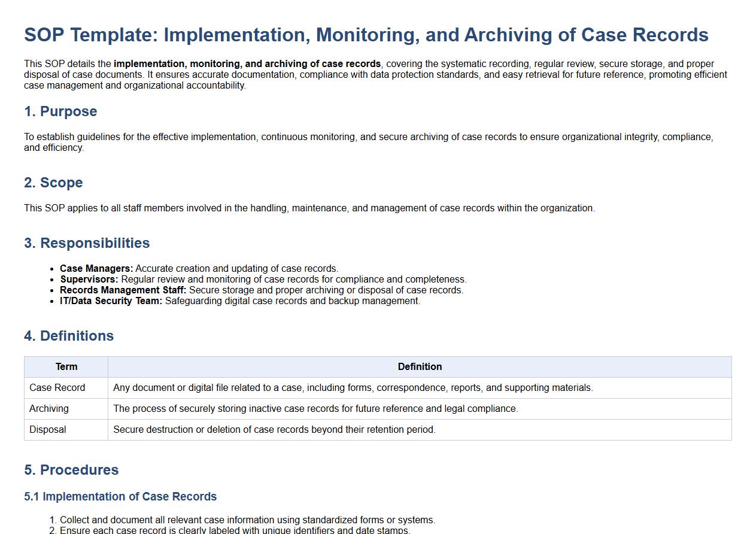Screen dimensions: 756x534
Task: Select the 'Disposal' term cell
Action: click(x=48, y=430)
